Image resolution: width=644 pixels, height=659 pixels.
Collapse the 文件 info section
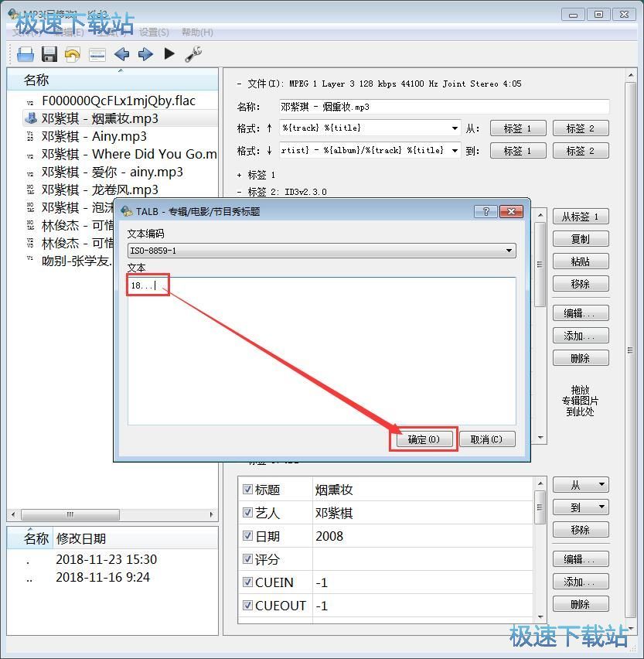[x=239, y=84]
